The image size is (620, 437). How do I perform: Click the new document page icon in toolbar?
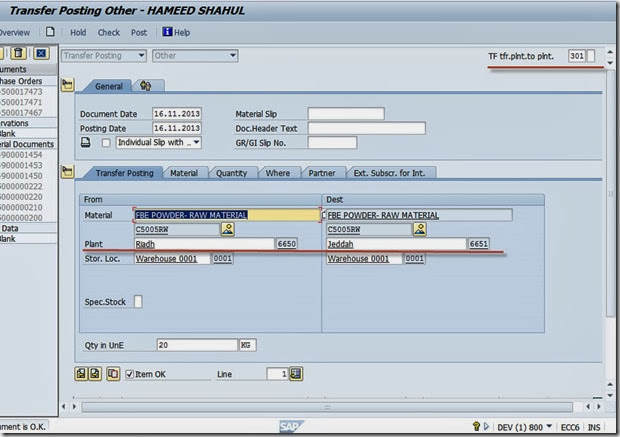[50, 32]
